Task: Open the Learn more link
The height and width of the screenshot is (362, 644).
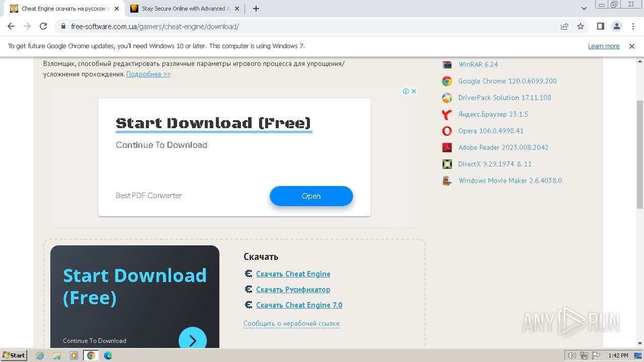Action: [604, 46]
